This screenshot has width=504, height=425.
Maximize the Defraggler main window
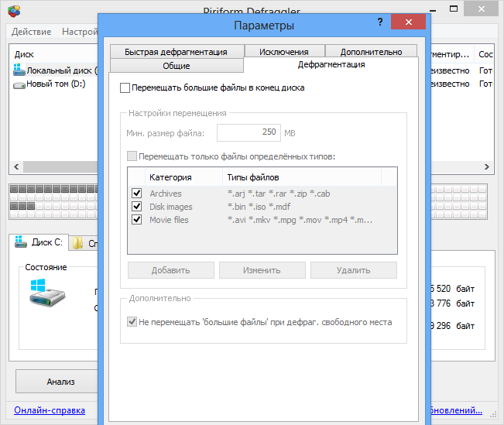click(453, 9)
